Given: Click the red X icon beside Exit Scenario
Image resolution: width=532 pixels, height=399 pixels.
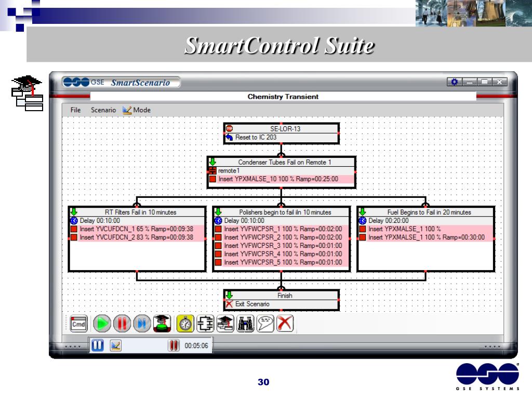Looking at the screenshot, I should click(x=229, y=304).
